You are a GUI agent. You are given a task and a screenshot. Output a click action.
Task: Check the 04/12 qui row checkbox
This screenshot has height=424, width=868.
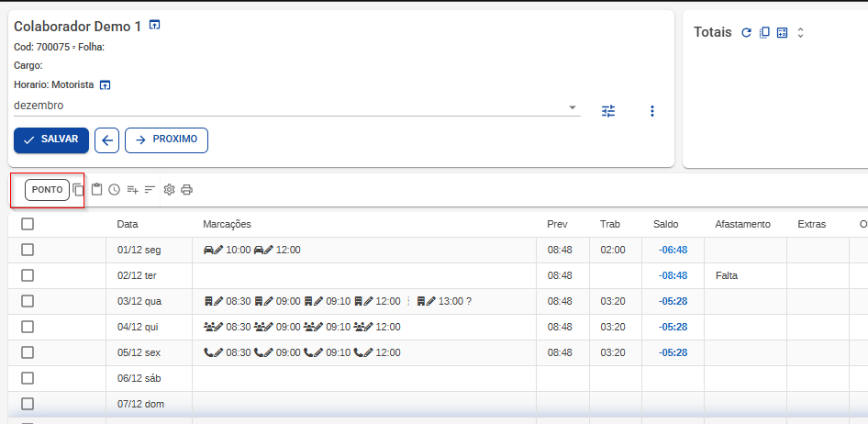coord(28,327)
